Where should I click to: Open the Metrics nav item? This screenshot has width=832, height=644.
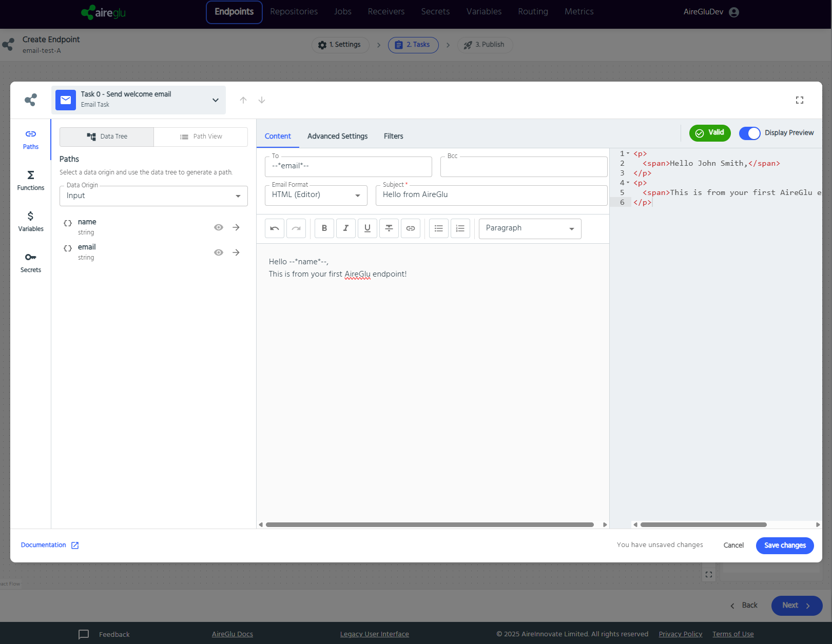(579, 12)
